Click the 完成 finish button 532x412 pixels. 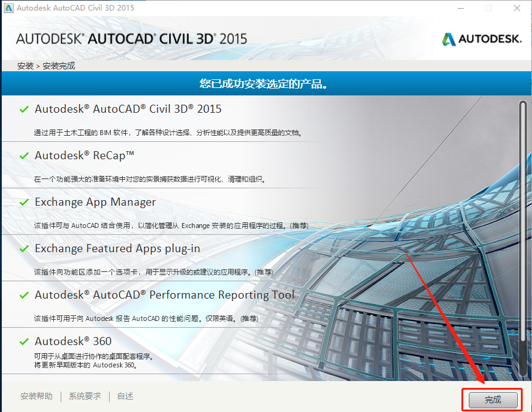[x=493, y=400]
